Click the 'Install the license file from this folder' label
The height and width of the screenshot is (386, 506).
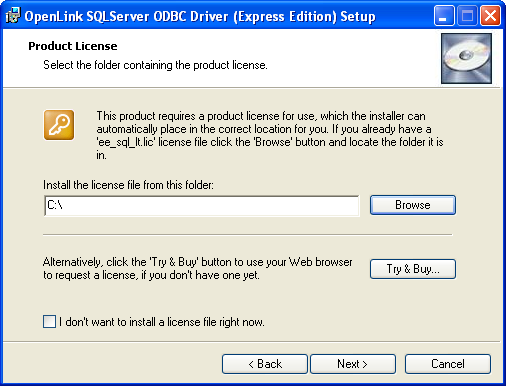click(x=128, y=185)
